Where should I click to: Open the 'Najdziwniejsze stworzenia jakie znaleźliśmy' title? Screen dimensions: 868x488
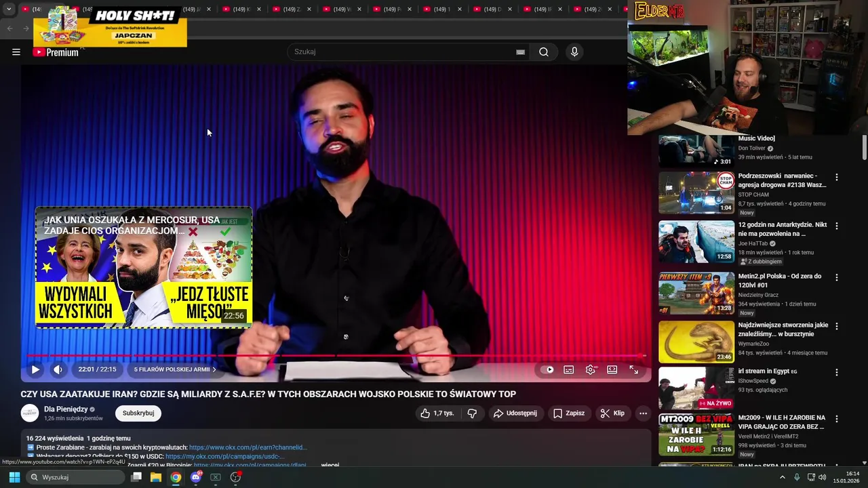[x=783, y=329]
